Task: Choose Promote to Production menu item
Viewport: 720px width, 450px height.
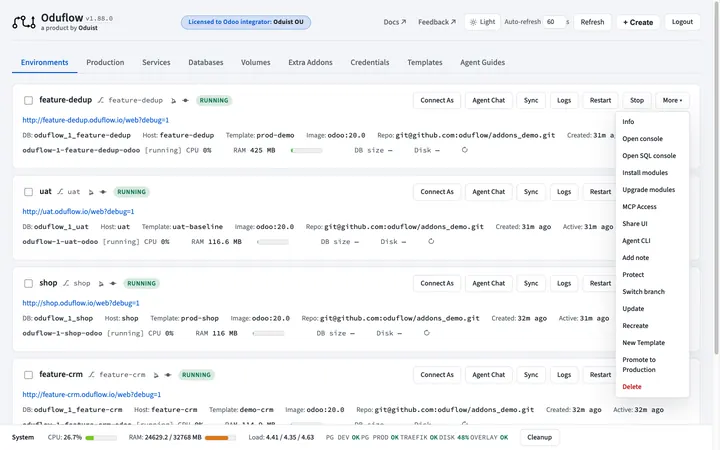Action: click(652, 365)
